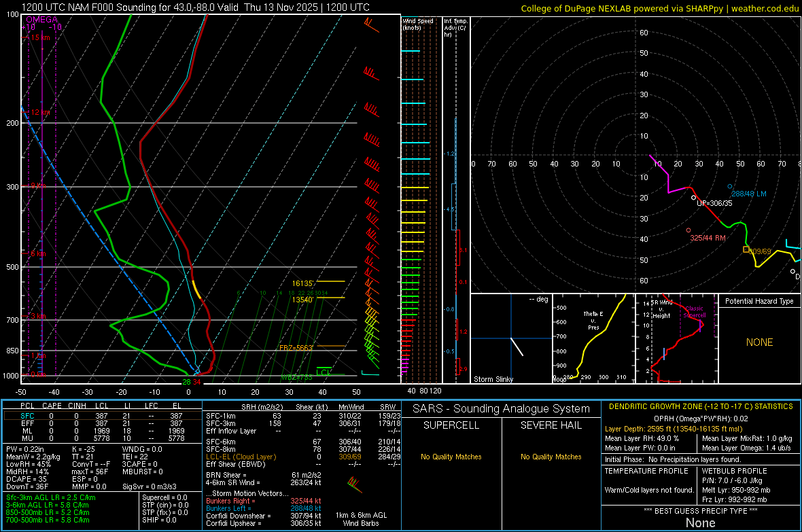The width and height of the screenshot is (802, 532).
Task: Click Warm/Cold layers not found text
Action: click(x=649, y=490)
